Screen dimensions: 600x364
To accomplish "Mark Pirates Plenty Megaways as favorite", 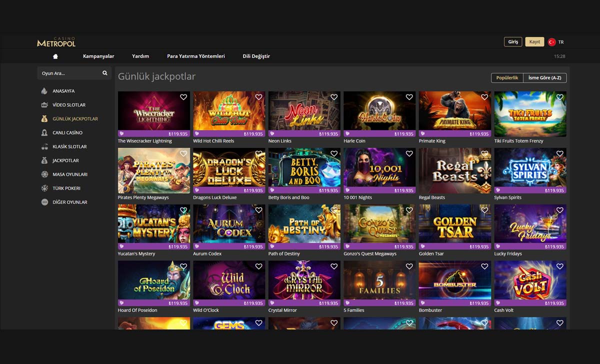I will tap(183, 154).
